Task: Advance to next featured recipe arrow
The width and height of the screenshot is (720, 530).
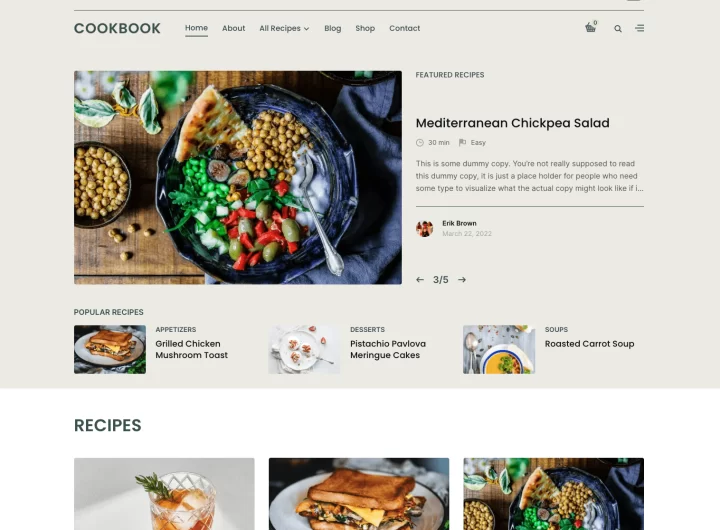Action: [462, 280]
